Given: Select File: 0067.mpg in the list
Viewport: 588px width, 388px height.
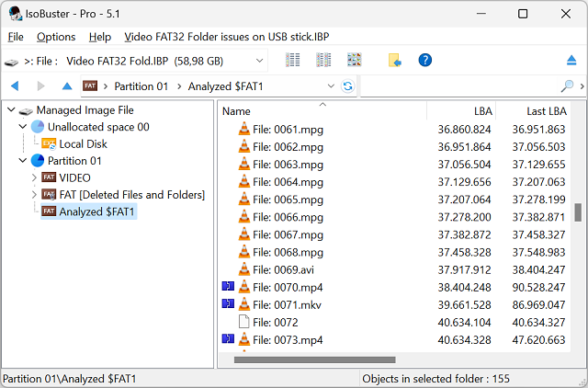Looking at the screenshot, I should (x=288, y=234).
